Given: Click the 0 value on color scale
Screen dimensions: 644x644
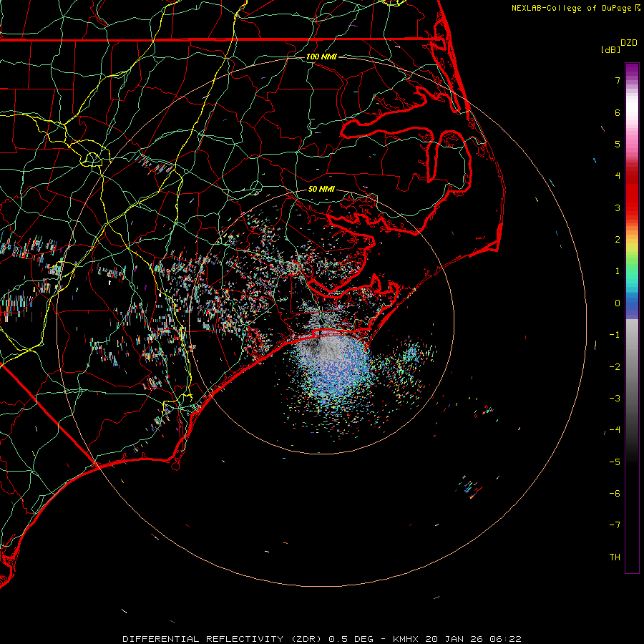Looking at the screenshot, I should [618, 303].
